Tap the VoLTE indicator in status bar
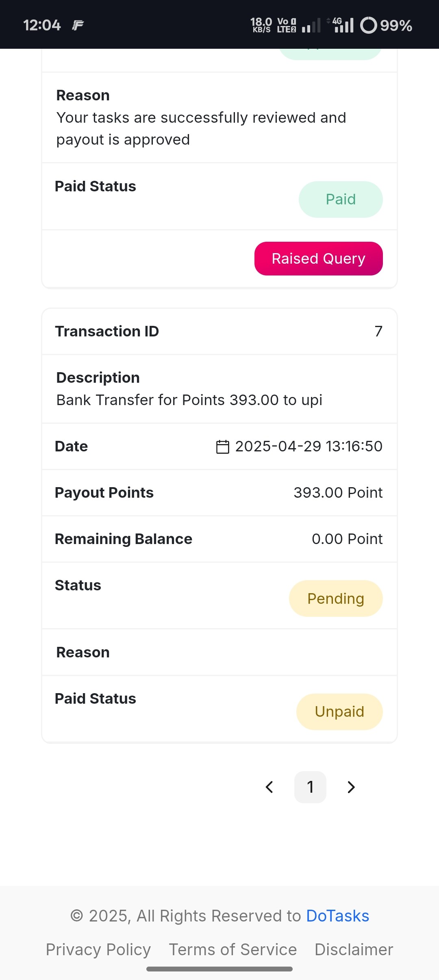Viewport: 439px width, 980px height. (x=287, y=25)
